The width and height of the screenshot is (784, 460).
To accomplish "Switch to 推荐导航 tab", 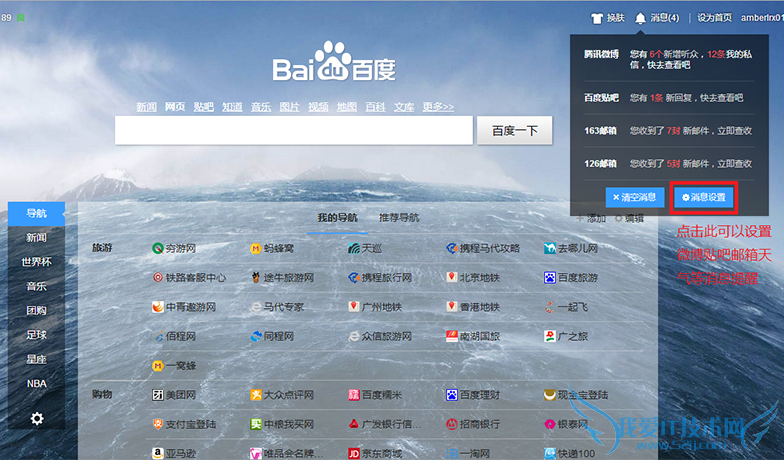I will click(399, 218).
